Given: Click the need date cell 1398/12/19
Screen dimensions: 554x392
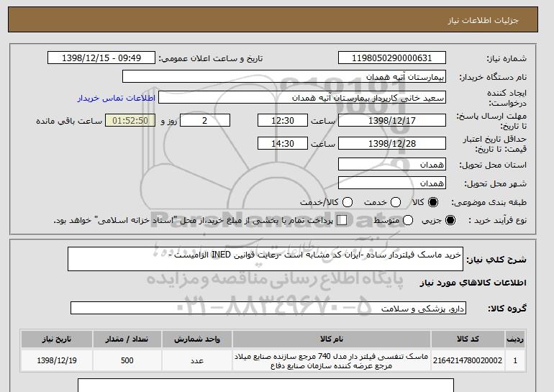Looking at the screenshot, I should click(57, 360).
